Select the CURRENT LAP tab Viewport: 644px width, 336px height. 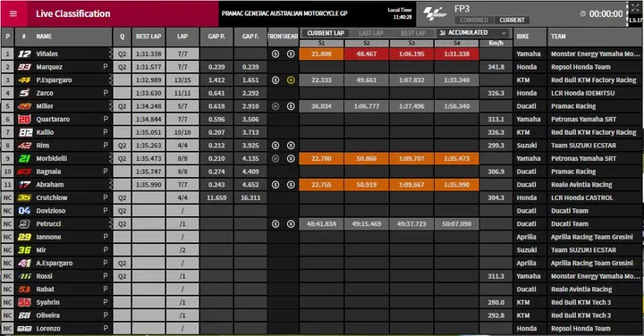click(326, 33)
